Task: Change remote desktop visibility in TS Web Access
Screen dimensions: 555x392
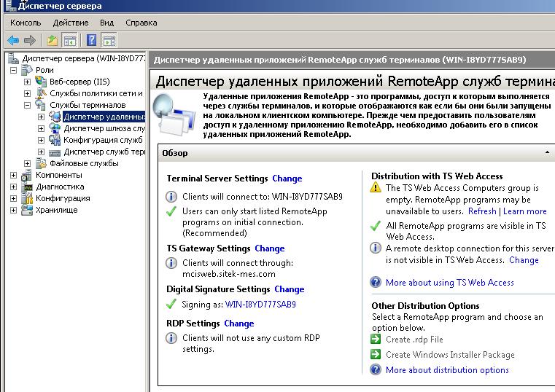Action: (524, 260)
